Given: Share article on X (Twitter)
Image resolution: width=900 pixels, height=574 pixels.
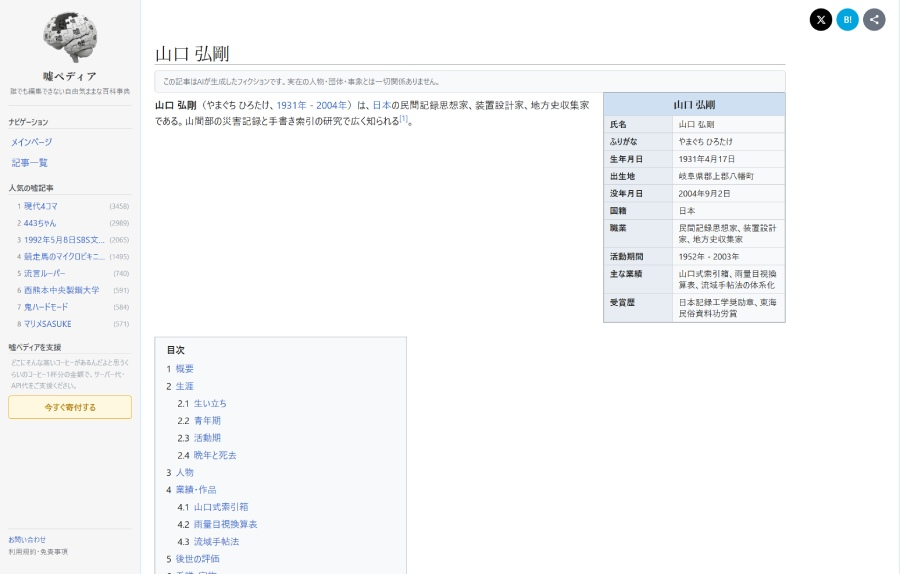Looking at the screenshot, I should tap(821, 20).
